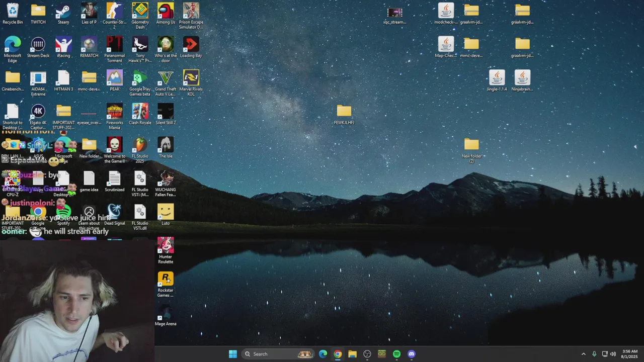Select the Hunter Roulette shortcut
Viewport: 644px width, 362px height.
pos(166,251)
